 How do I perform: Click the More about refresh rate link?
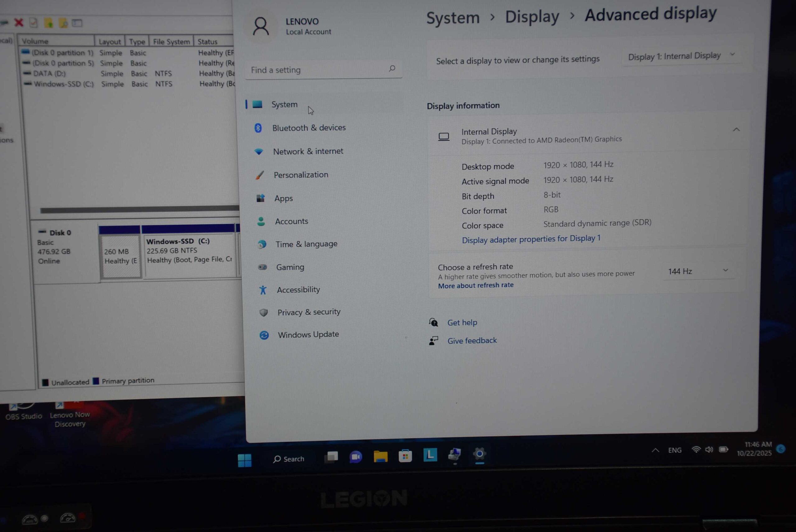476,286
